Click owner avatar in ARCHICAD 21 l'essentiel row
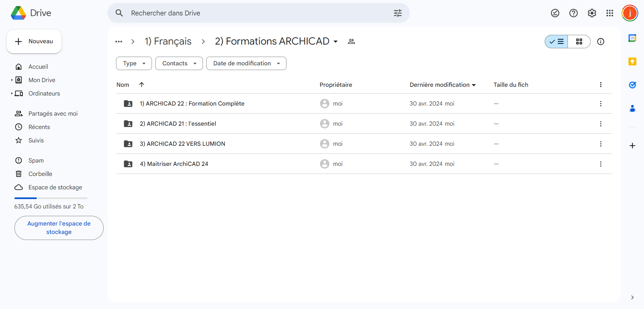 point(324,124)
